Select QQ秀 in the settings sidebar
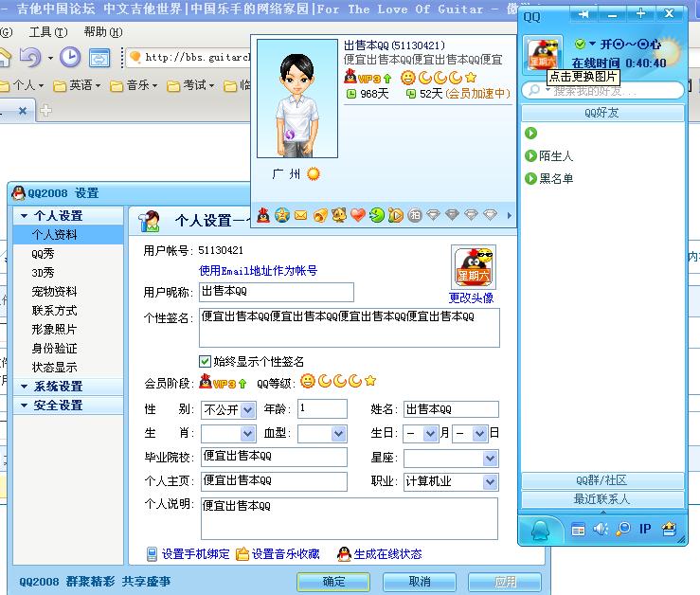 pyautogui.click(x=43, y=254)
